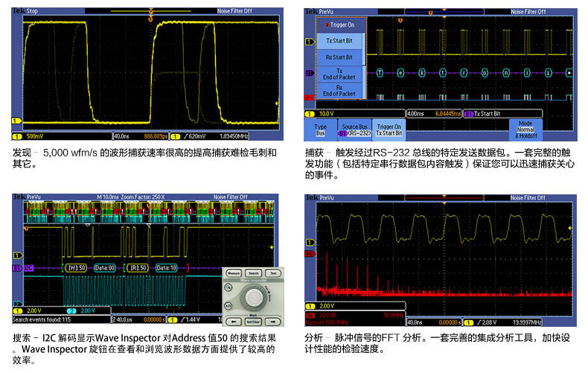The height and width of the screenshot is (373, 588).
Task: Select the red channel 2 marker on RS-232 screen
Action: (309, 98)
